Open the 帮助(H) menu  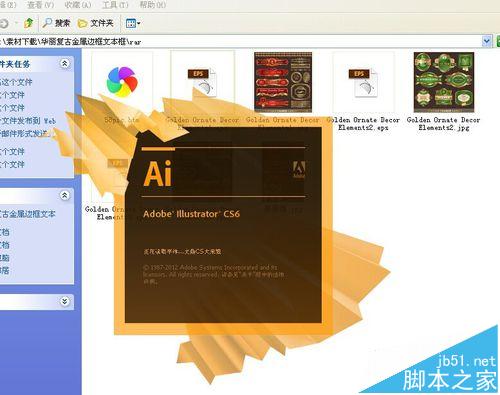pos(152,5)
